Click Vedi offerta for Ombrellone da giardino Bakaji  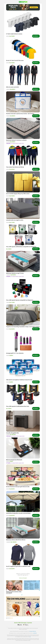tap(36, 515)
